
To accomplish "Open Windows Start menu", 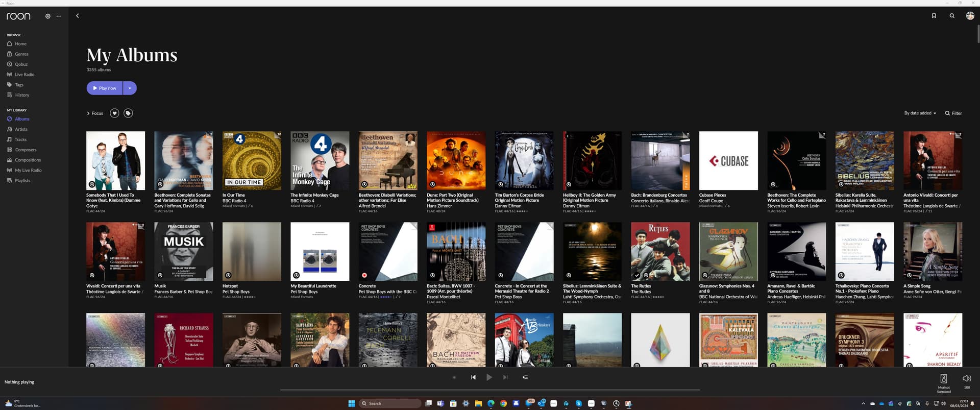I will [352, 403].
